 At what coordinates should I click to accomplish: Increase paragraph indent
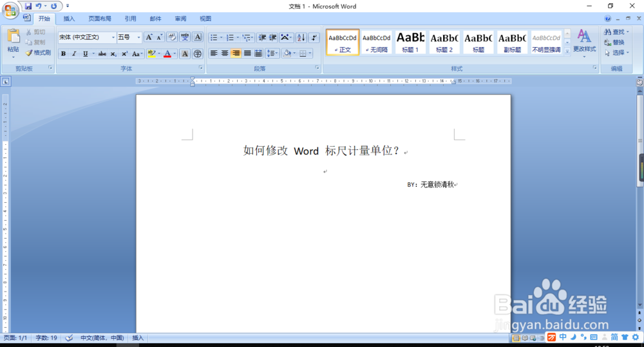272,38
